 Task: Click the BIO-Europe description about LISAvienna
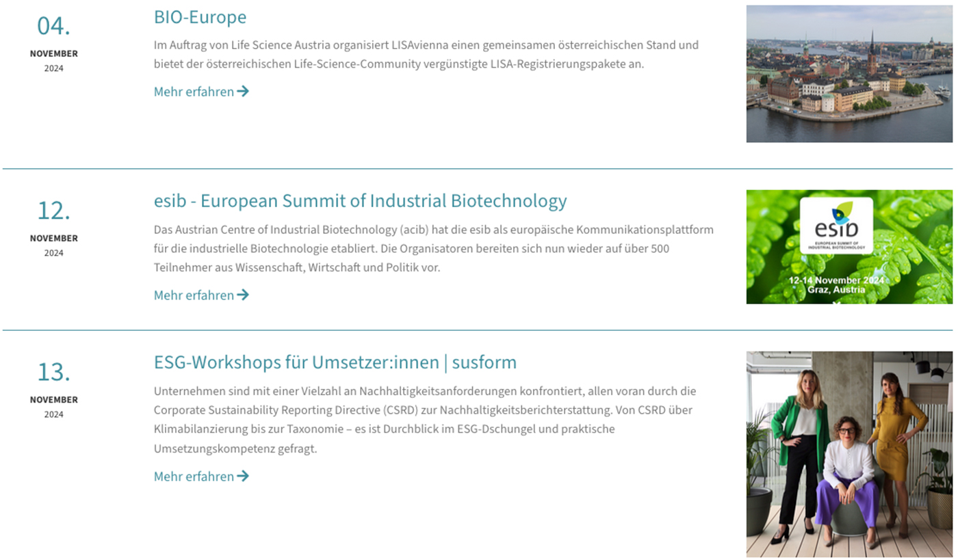point(426,55)
